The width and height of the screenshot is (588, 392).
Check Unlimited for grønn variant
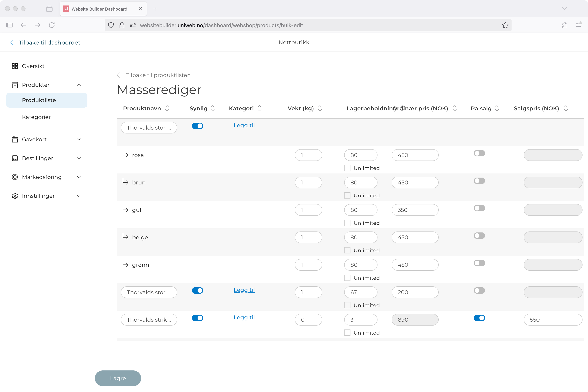(x=347, y=278)
